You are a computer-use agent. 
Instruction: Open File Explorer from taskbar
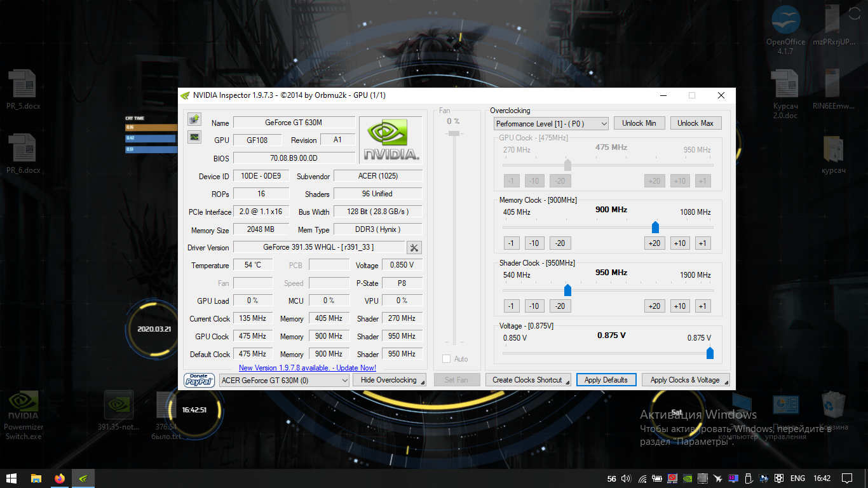[x=36, y=478]
